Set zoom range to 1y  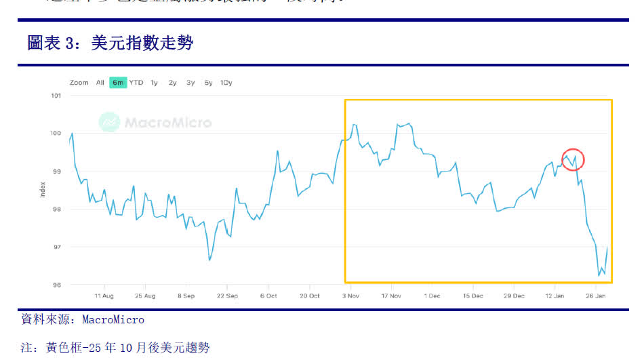[155, 83]
